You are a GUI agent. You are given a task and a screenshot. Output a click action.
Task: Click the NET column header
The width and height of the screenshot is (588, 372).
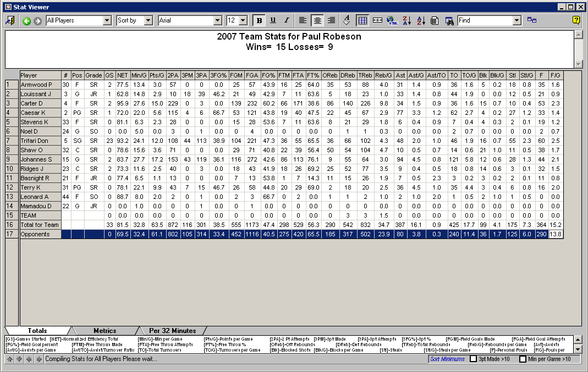pyautogui.click(x=122, y=75)
